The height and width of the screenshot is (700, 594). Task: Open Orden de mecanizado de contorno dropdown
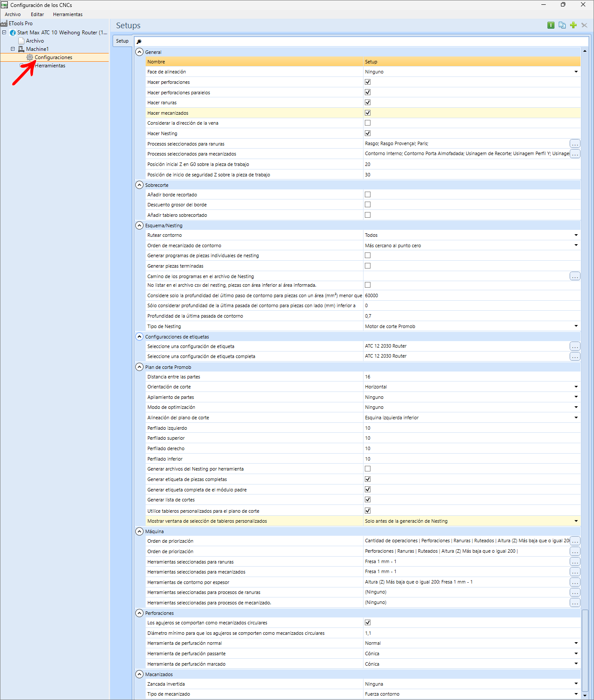pyautogui.click(x=576, y=245)
